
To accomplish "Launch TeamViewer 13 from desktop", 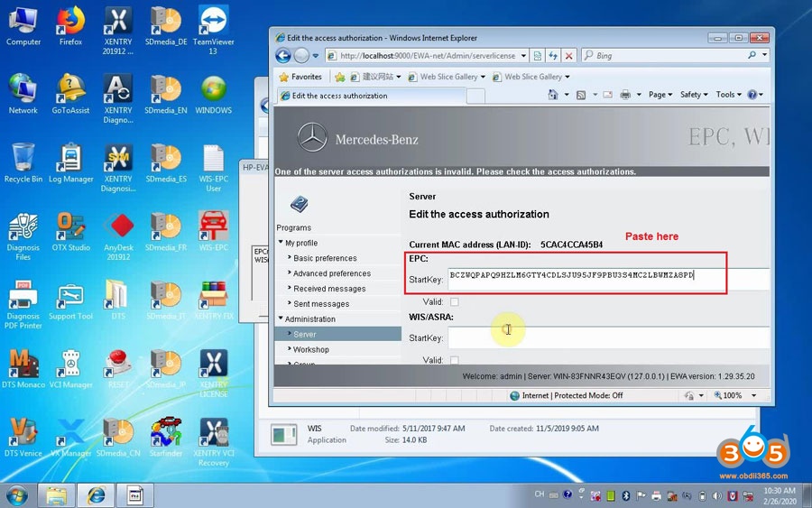I will (x=213, y=31).
